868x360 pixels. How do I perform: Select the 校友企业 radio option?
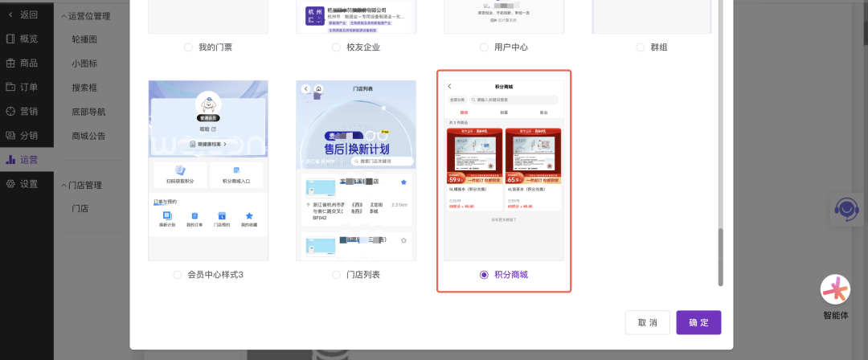(x=336, y=47)
